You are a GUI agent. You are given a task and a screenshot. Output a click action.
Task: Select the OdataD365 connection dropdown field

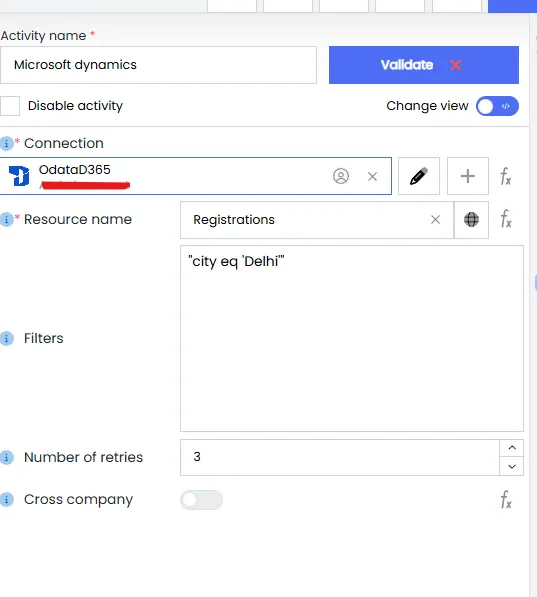(195, 176)
